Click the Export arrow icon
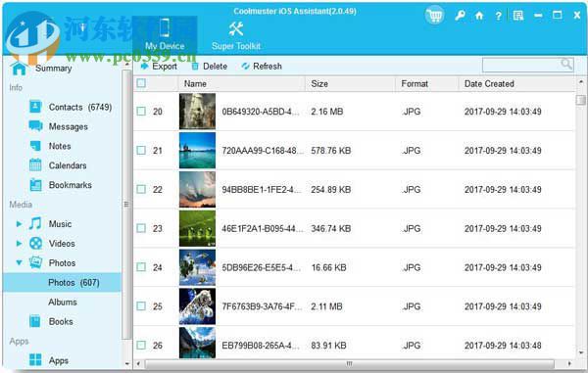The image size is (588, 373). [x=144, y=67]
